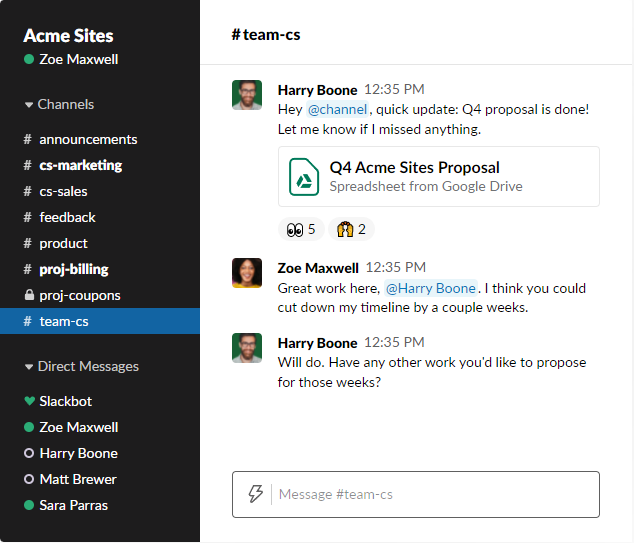Click the hash icon next to feedback
634x543 pixels.
(27, 217)
